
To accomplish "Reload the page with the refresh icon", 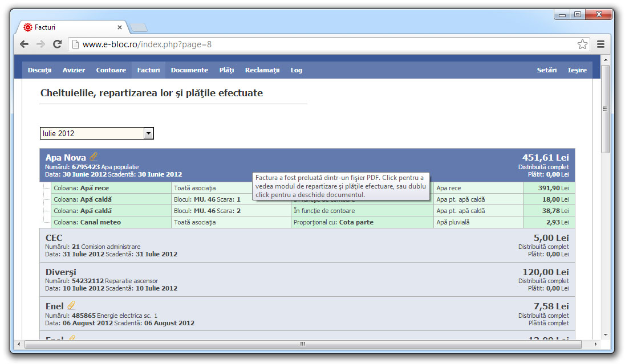I will click(x=58, y=44).
